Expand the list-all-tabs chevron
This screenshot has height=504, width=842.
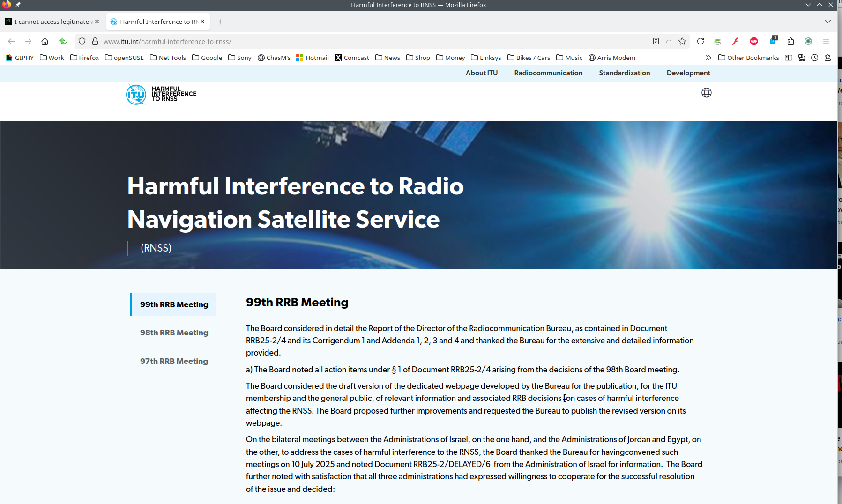(828, 22)
